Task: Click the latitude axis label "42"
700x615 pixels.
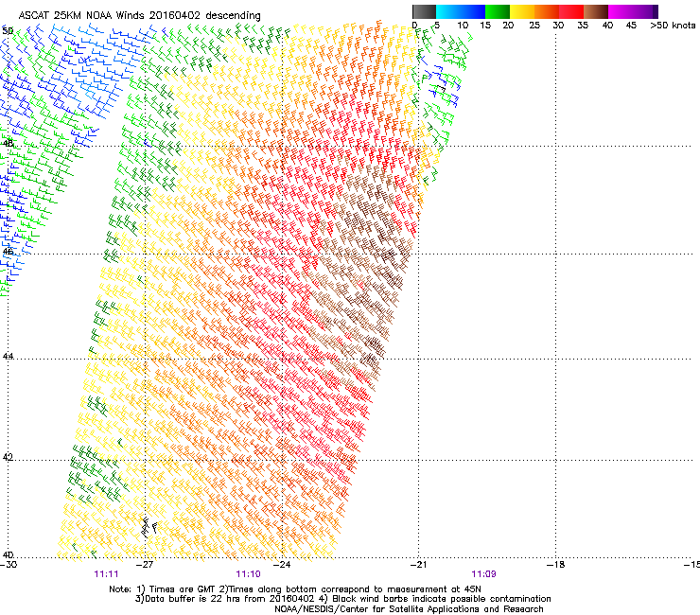Action: [8, 457]
